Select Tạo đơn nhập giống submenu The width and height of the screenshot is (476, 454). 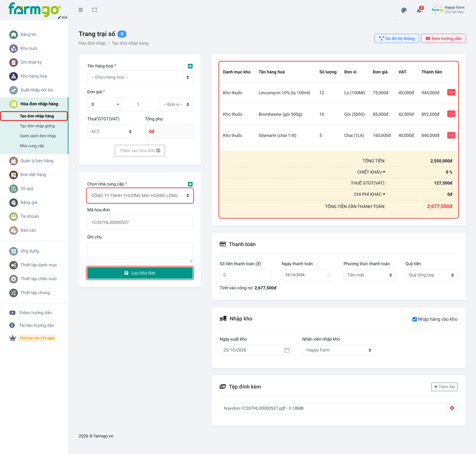pyautogui.click(x=37, y=126)
